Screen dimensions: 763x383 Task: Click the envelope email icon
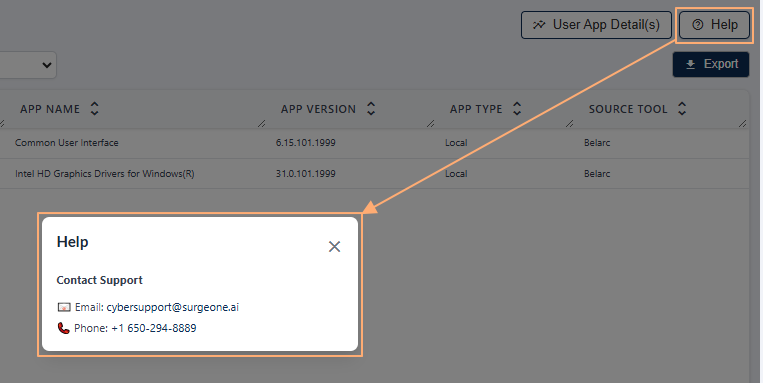pos(64,307)
